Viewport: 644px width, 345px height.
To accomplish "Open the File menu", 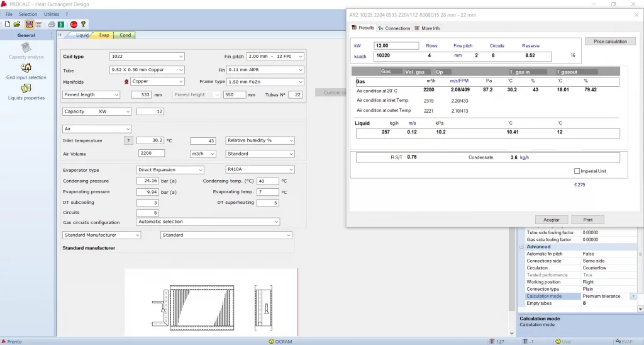I will click(x=9, y=14).
